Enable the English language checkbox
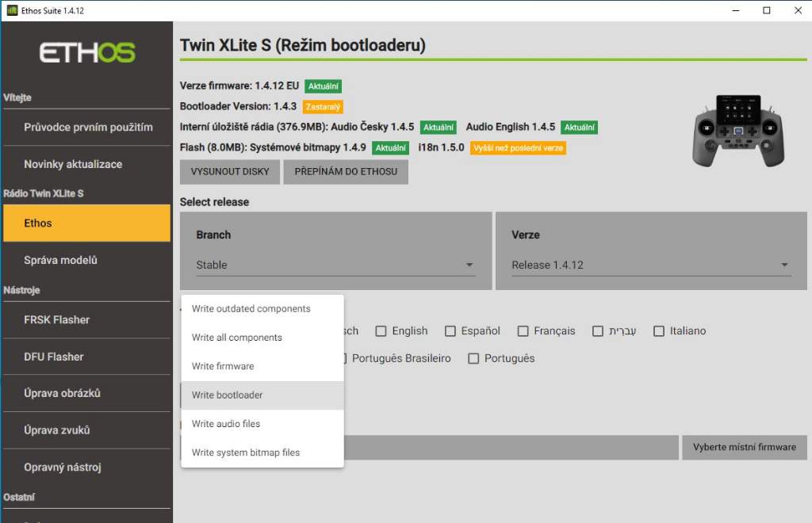Screen dimensions: 812x523 pos(381,331)
